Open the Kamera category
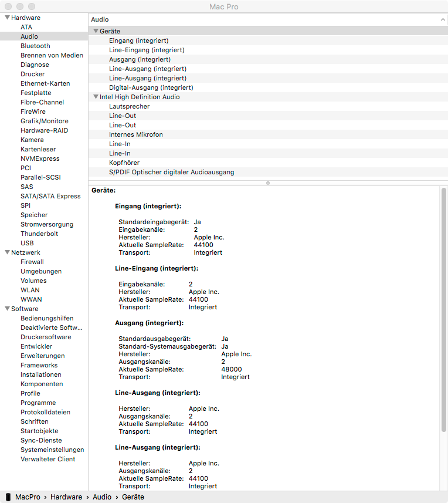The width and height of the screenshot is (448, 503). point(32,140)
